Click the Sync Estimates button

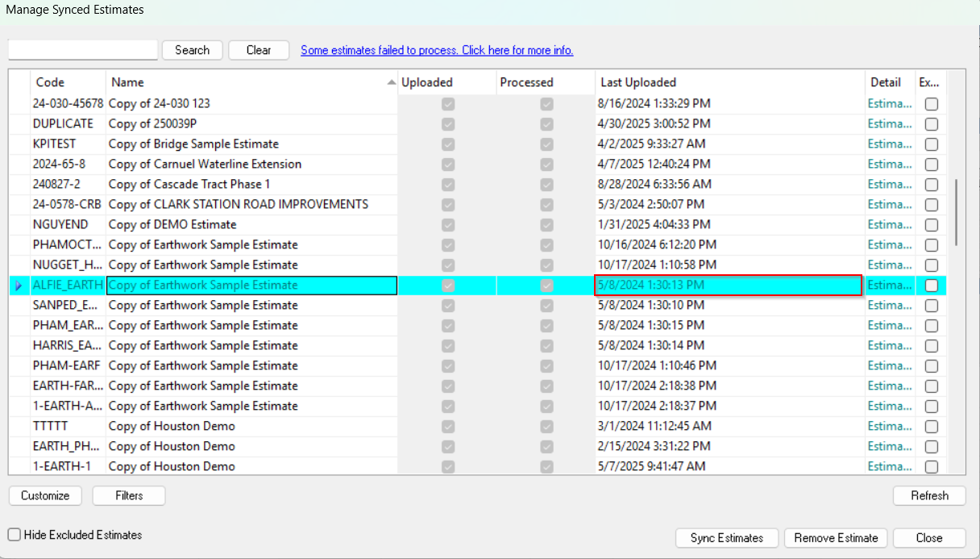(727, 538)
